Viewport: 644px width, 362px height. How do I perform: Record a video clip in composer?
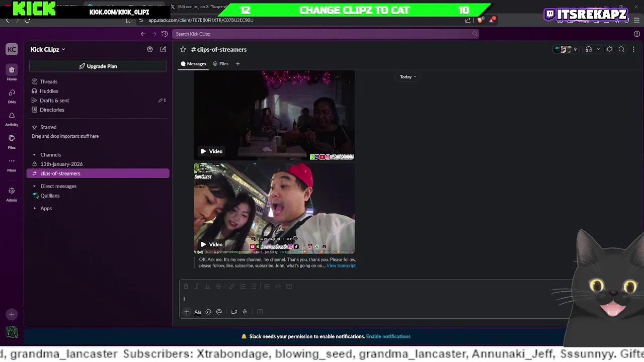point(234,312)
